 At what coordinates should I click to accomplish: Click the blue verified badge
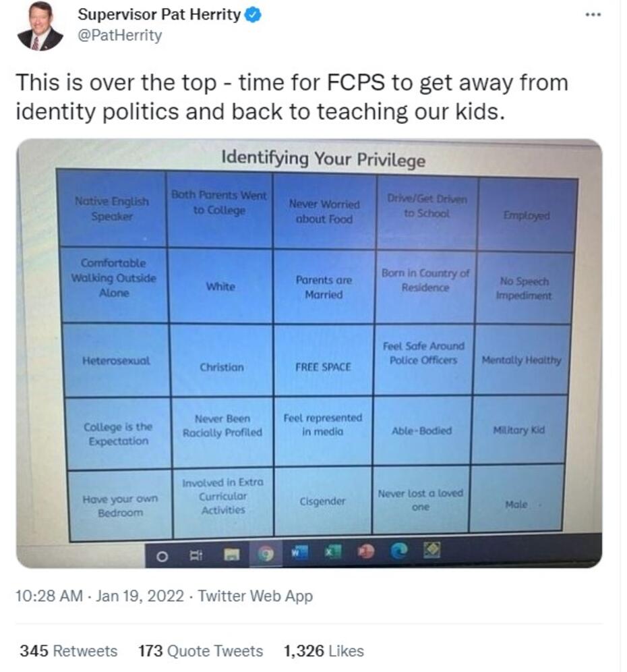click(x=252, y=14)
